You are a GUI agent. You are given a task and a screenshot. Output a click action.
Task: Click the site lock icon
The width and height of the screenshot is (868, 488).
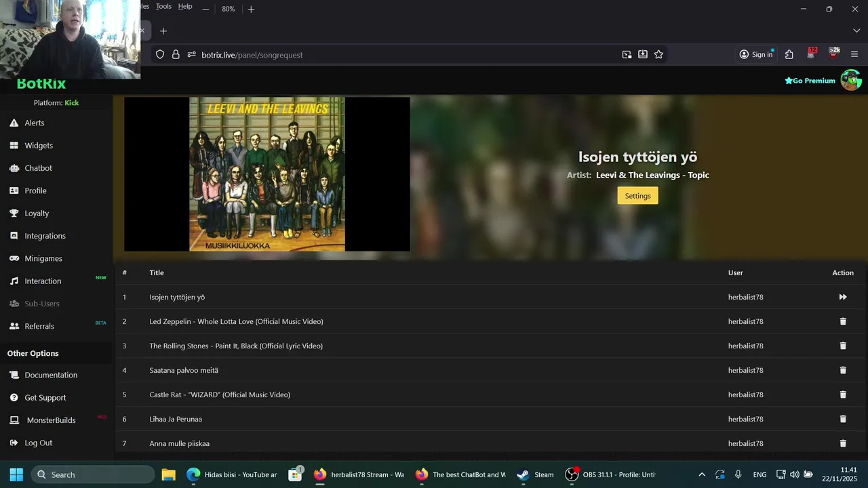pos(176,54)
